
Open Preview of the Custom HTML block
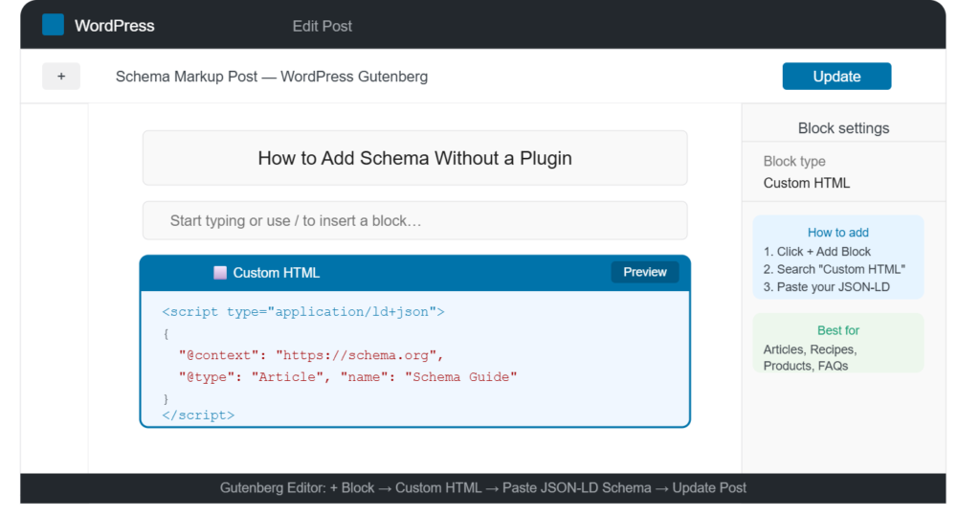coord(644,272)
